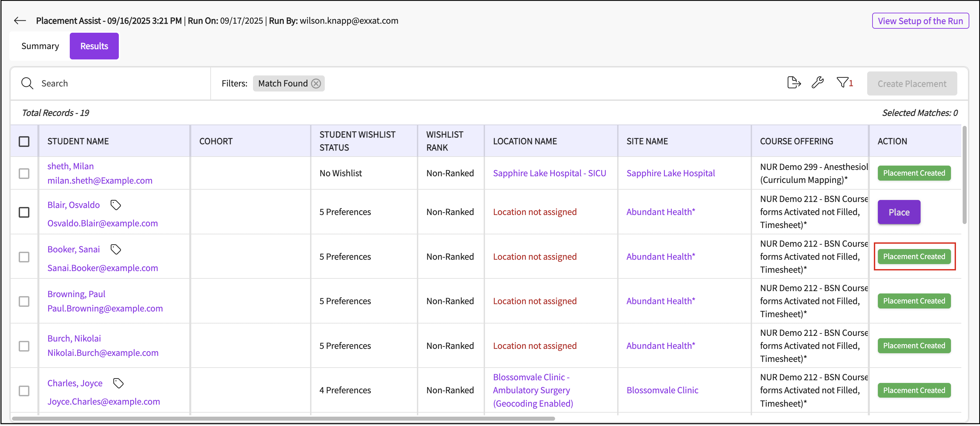The image size is (980, 426).
Task: Click the horizontal scrollbar at bottom
Action: [283, 418]
